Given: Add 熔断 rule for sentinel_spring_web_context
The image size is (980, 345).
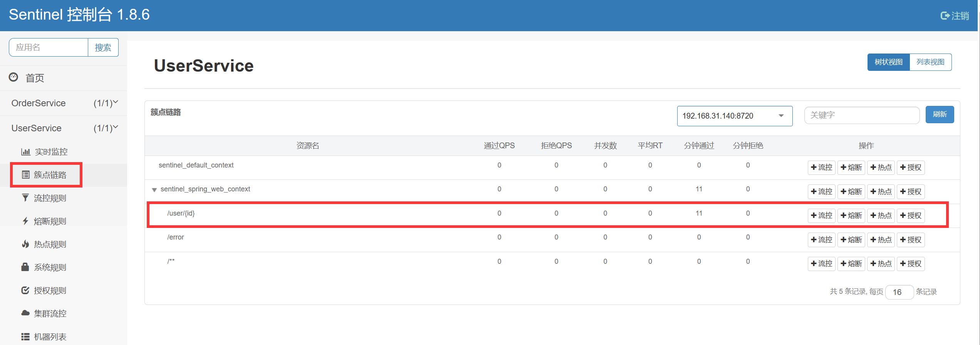Looking at the screenshot, I should tap(851, 191).
